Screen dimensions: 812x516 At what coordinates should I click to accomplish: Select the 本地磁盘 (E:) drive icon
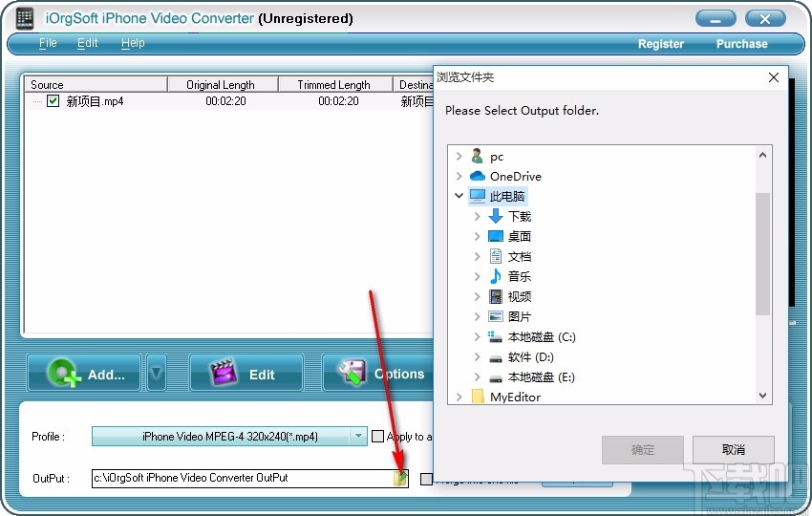coord(496,378)
